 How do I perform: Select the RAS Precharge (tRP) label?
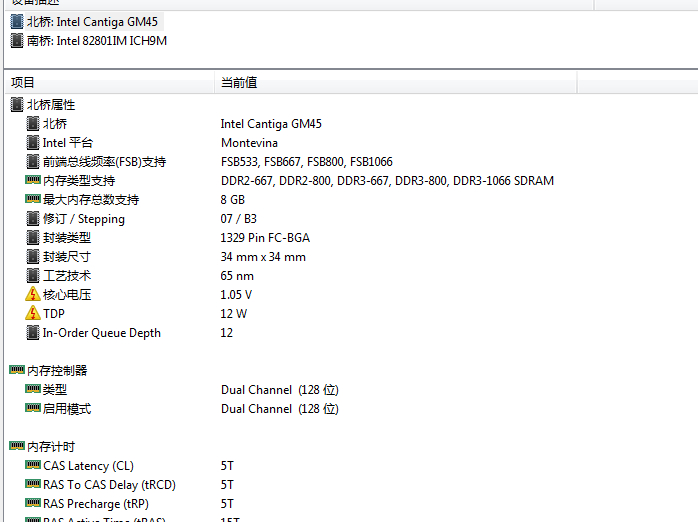coord(96,504)
